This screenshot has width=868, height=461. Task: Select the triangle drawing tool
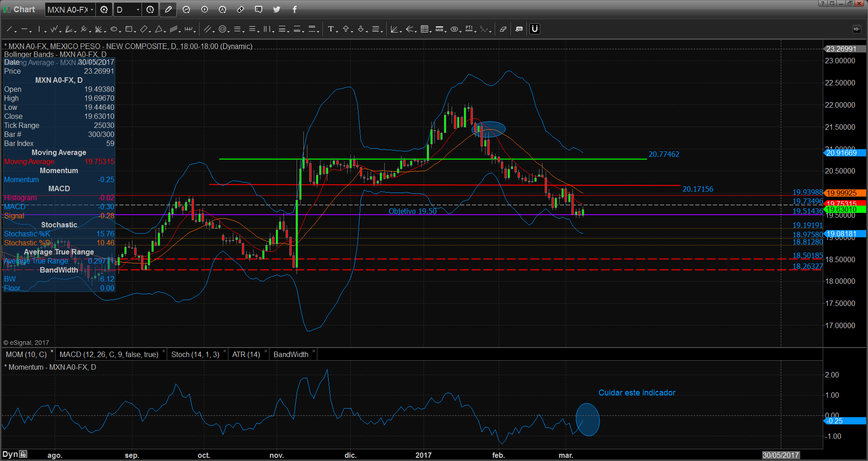[159, 29]
